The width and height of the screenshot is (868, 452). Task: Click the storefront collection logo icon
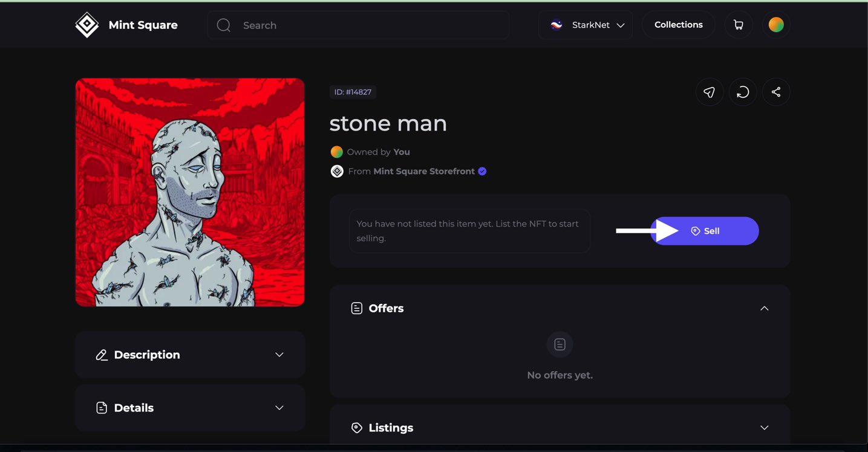(x=337, y=172)
